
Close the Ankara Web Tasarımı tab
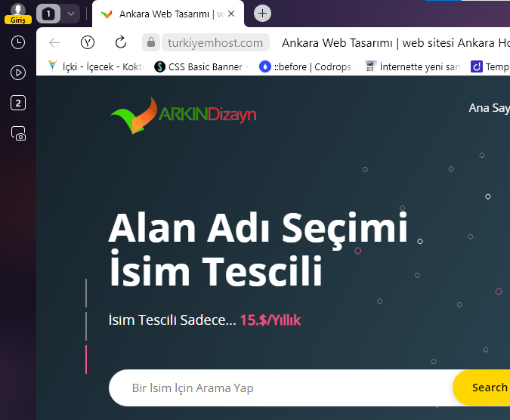click(231, 14)
